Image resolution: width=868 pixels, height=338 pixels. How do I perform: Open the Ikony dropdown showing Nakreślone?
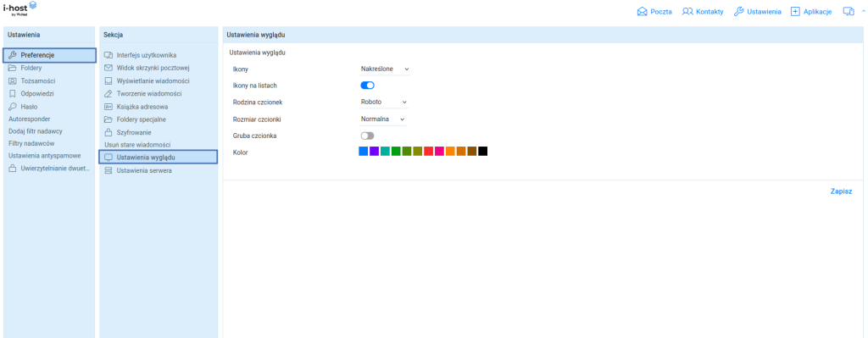tap(385, 69)
